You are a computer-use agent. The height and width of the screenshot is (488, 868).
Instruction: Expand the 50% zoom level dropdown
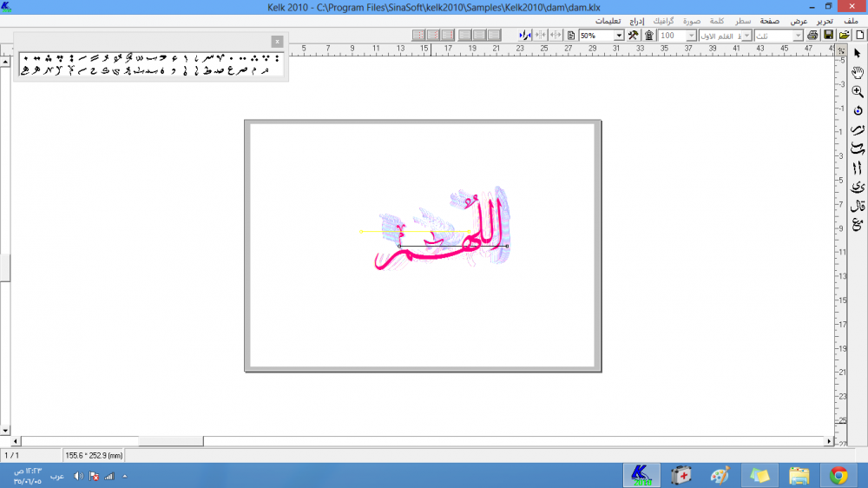tap(619, 36)
